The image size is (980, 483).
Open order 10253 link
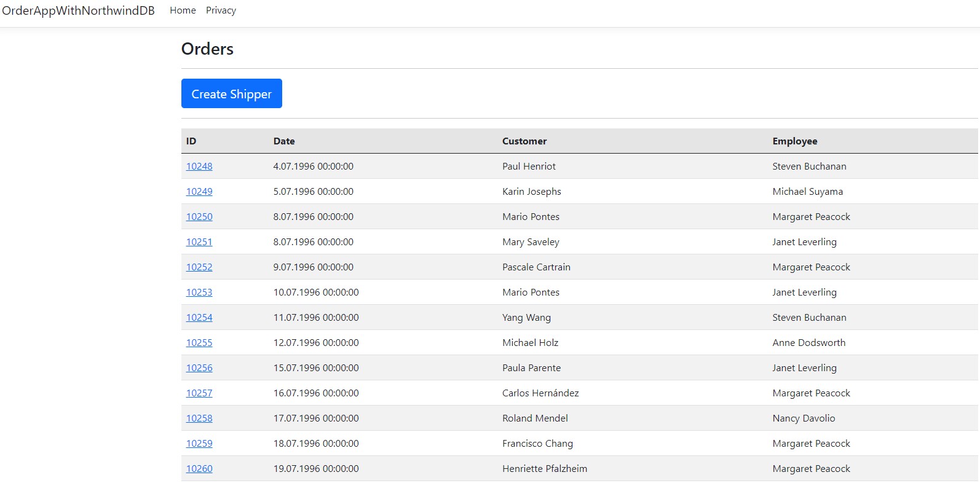(199, 293)
